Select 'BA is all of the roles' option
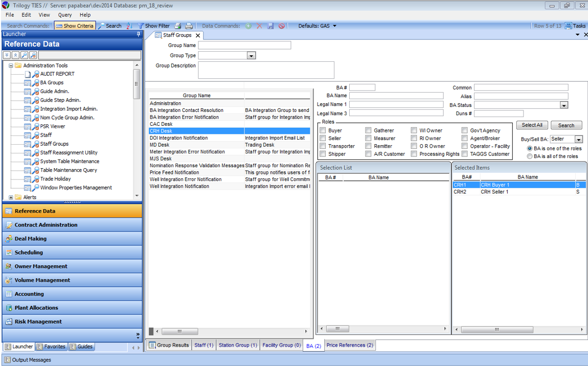This screenshot has width=588, height=366. click(530, 156)
